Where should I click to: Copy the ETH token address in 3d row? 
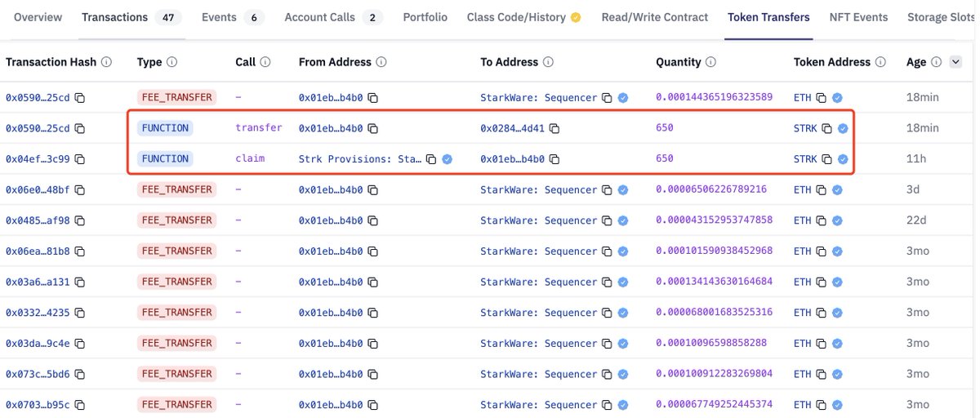coord(822,190)
